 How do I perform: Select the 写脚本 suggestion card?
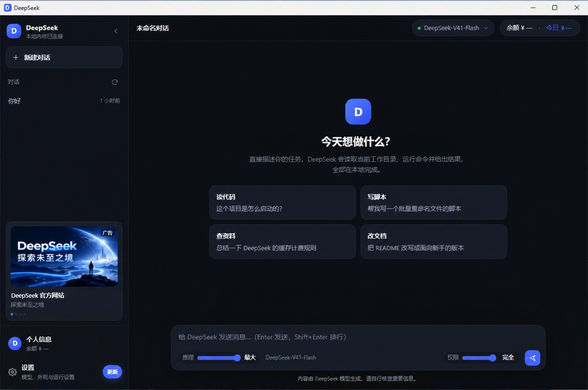coord(434,203)
